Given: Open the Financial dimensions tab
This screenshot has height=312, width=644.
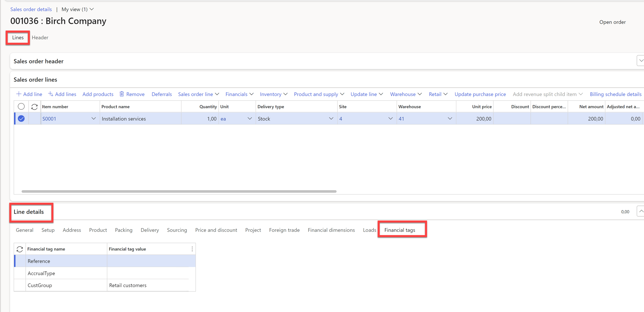Looking at the screenshot, I should (x=331, y=230).
